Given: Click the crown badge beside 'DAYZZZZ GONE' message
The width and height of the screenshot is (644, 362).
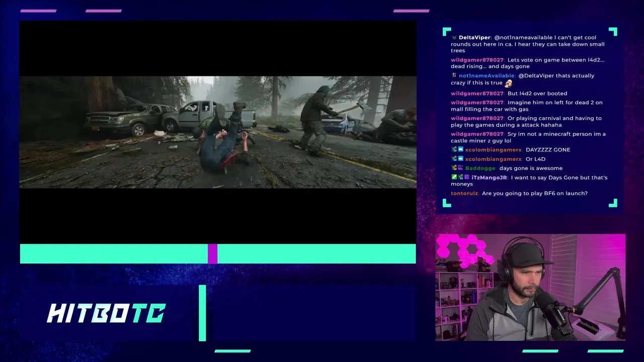Looking at the screenshot, I should click(460, 150).
